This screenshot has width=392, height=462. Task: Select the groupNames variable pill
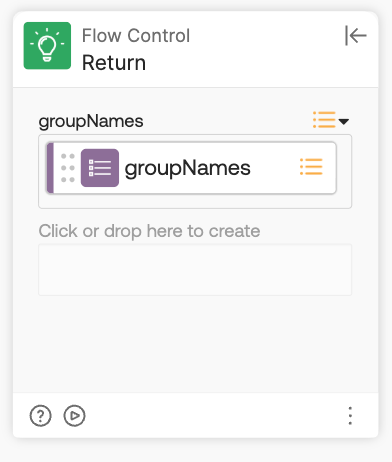[x=191, y=168]
